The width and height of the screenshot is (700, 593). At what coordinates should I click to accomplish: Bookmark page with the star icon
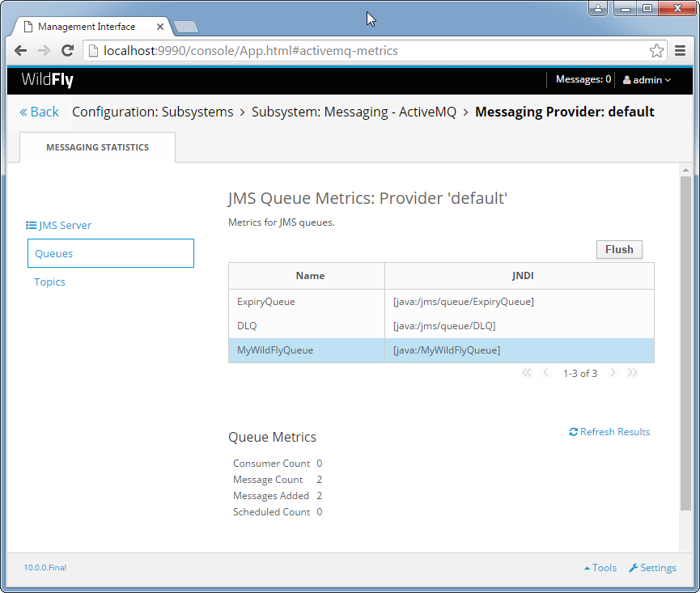coord(656,51)
